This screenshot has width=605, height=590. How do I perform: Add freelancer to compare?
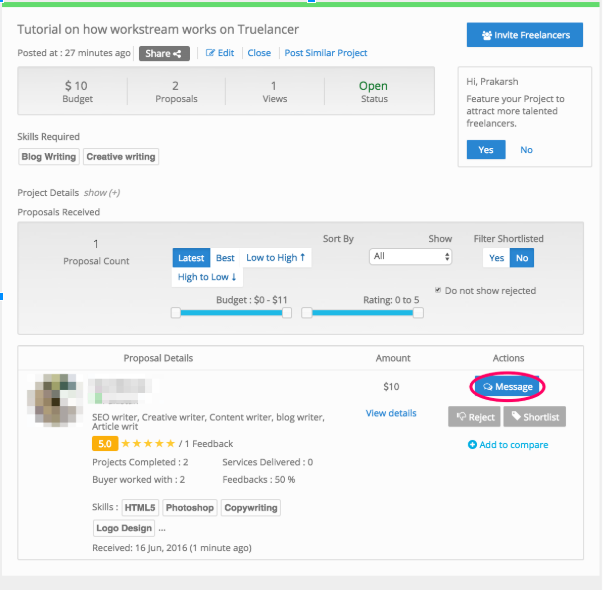(510, 446)
